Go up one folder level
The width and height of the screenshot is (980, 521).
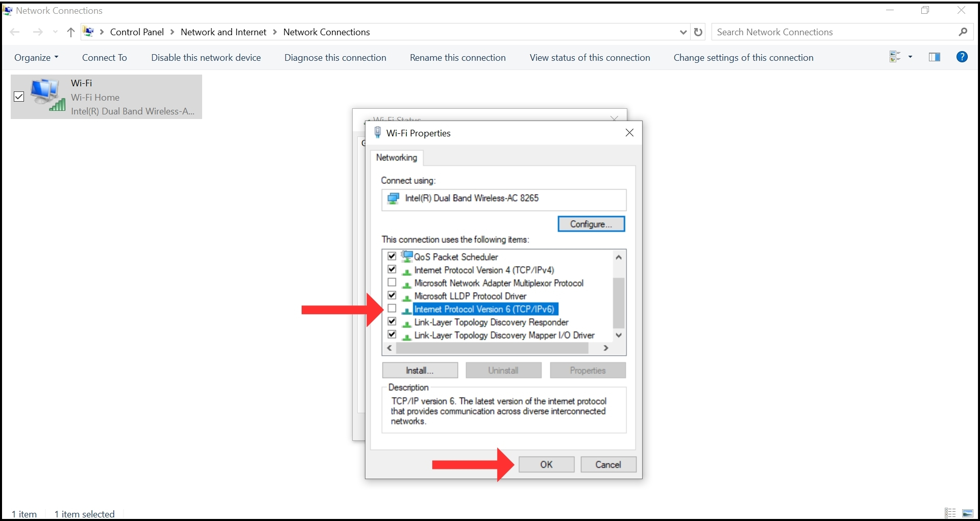click(x=71, y=32)
